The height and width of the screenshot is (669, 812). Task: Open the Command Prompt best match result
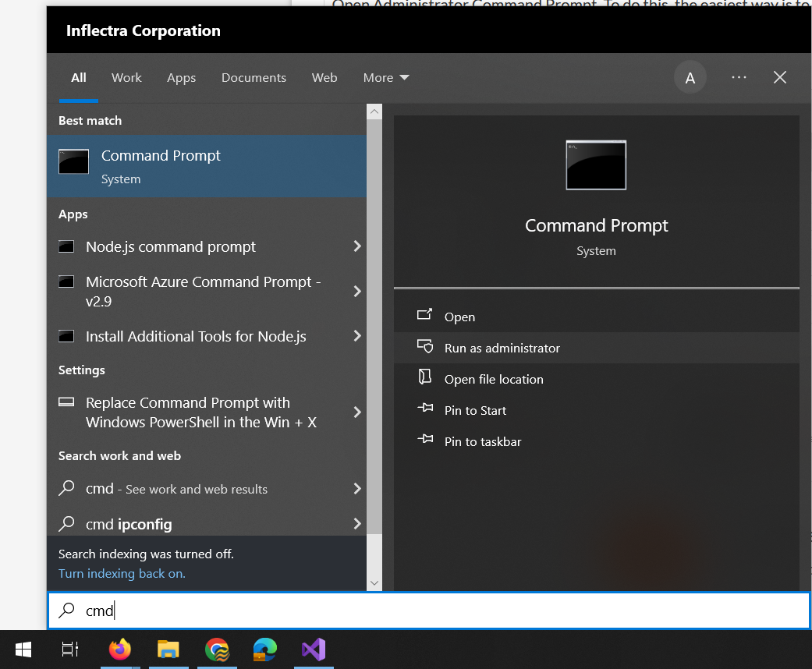coord(207,166)
